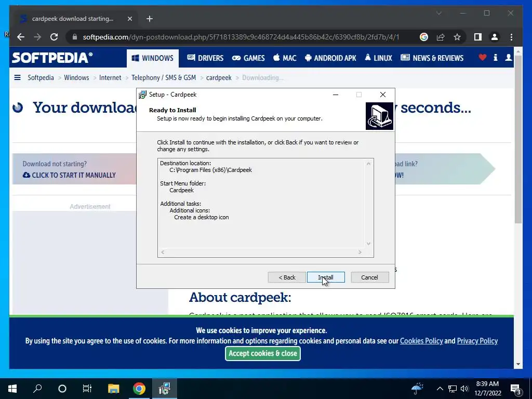Click the padlock site info icon

pyautogui.click(x=75, y=37)
